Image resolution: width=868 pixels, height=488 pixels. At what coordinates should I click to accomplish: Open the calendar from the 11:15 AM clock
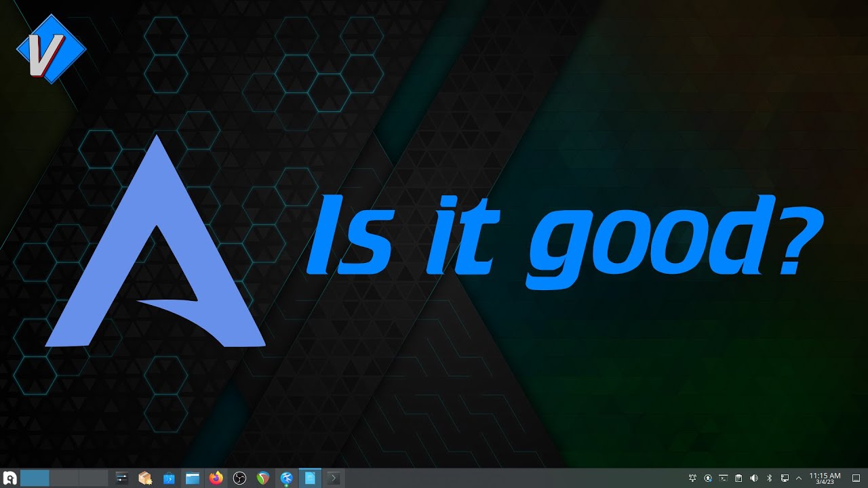coord(825,479)
